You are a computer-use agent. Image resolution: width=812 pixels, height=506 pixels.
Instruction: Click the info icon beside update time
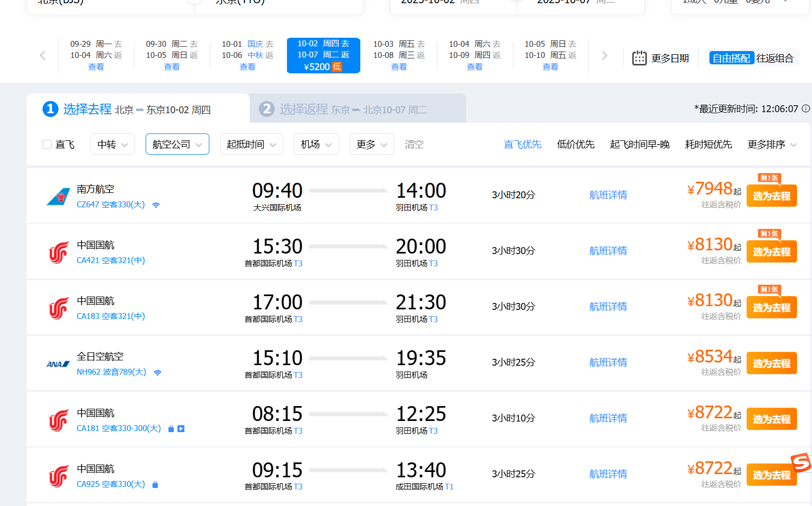pos(806,108)
